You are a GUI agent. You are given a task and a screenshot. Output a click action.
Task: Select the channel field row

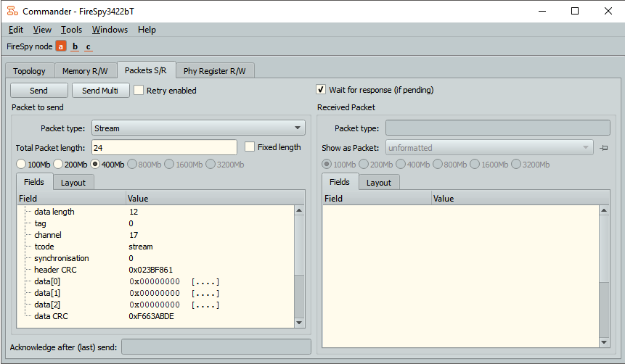click(156, 234)
